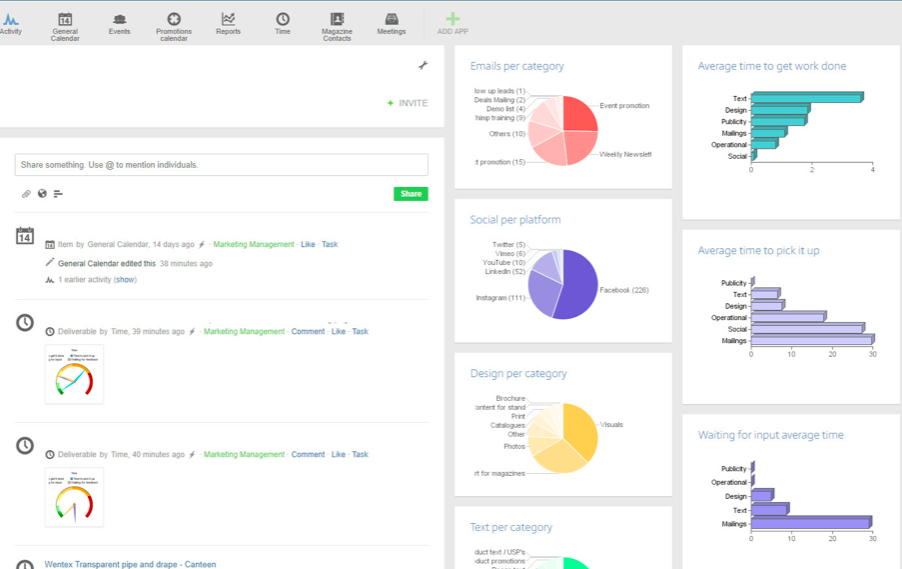Click Social per platform widget title
This screenshot has width=902, height=569.
coord(515,220)
